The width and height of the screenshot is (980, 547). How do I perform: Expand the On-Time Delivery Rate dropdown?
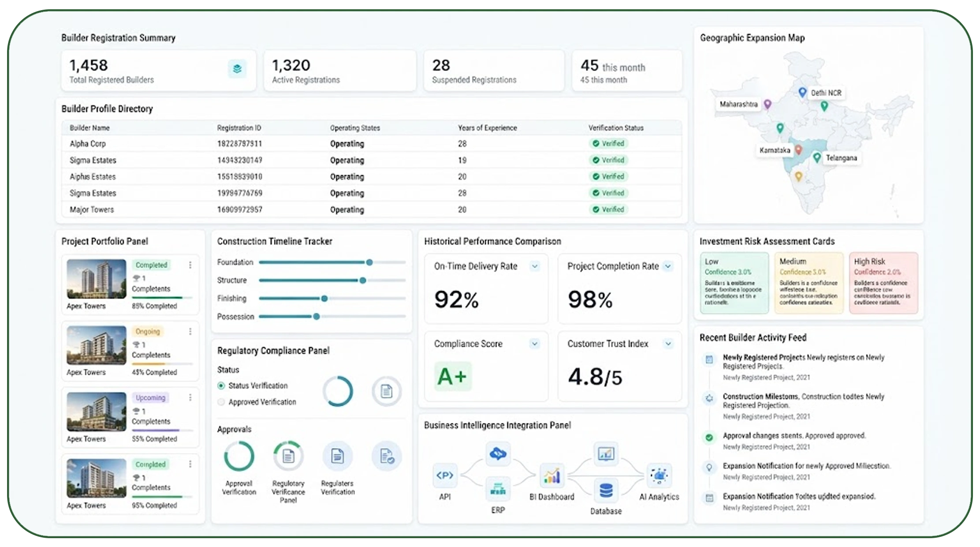tap(535, 266)
